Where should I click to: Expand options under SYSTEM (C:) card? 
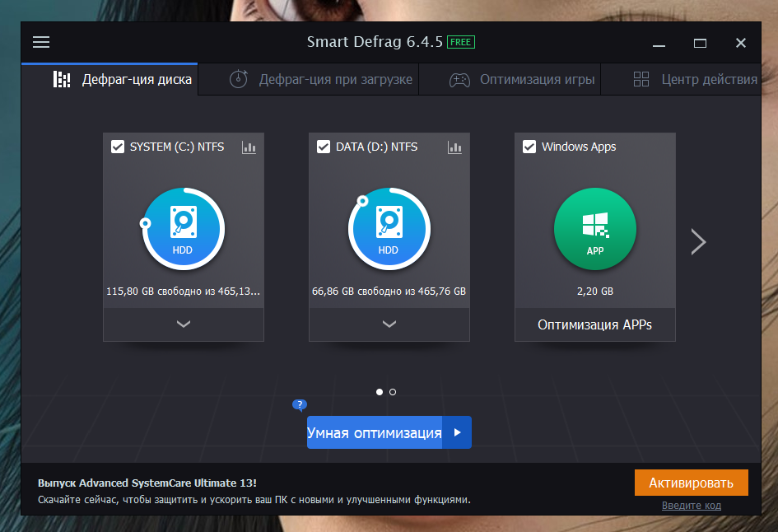click(184, 324)
